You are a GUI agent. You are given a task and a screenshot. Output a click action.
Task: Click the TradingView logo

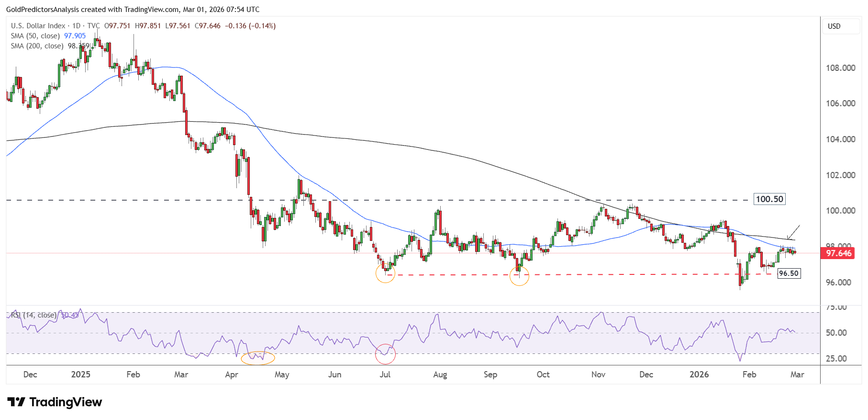tap(55, 402)
